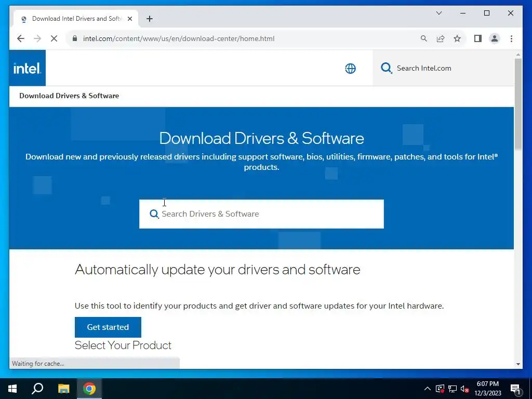
Task: Click the security alert tray icon
Action: pos(440,389)
